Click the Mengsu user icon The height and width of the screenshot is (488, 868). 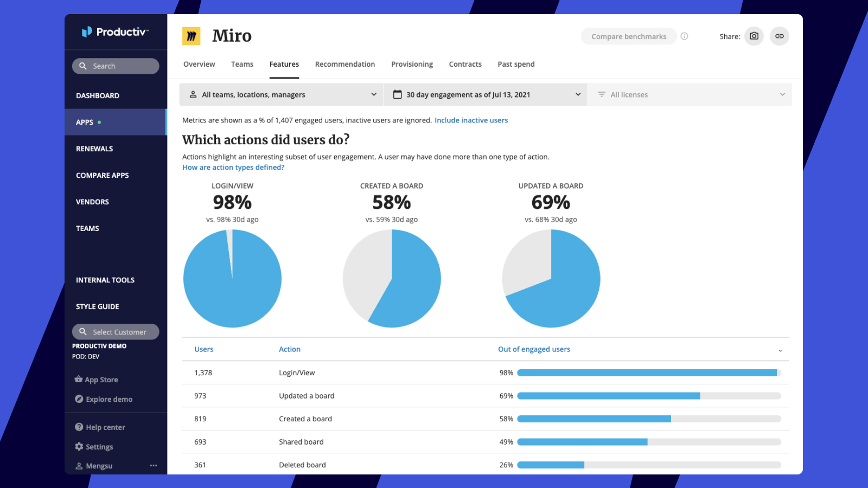pos(79,466)
